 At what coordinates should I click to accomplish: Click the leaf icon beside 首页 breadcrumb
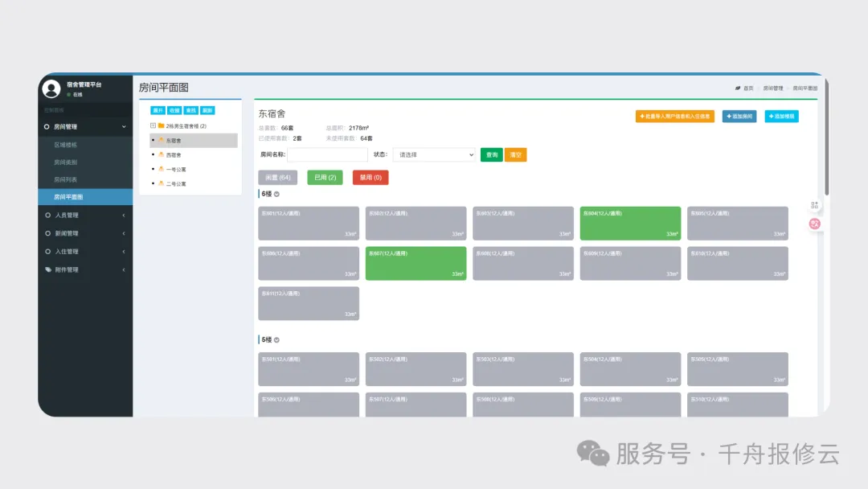pos(737,88)
